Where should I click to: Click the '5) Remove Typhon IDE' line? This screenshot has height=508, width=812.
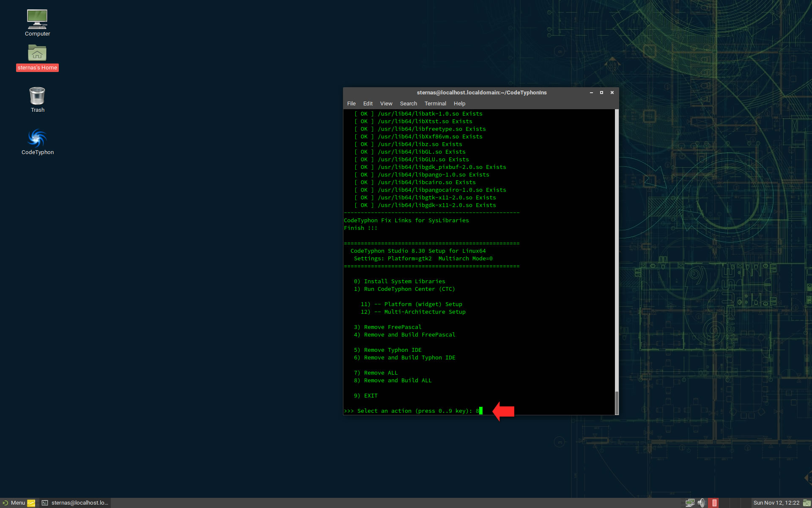pos(388,350)
